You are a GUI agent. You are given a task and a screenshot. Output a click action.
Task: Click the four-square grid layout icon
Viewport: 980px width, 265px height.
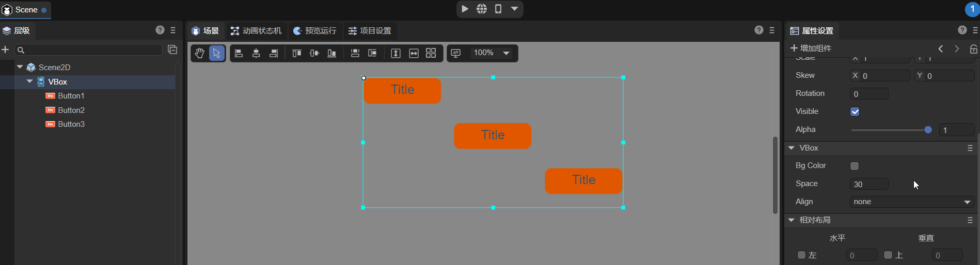[x=431, y=53]
